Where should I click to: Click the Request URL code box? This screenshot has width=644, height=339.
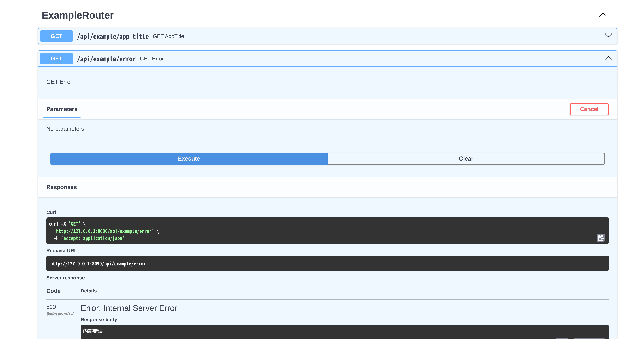(327, 263)
